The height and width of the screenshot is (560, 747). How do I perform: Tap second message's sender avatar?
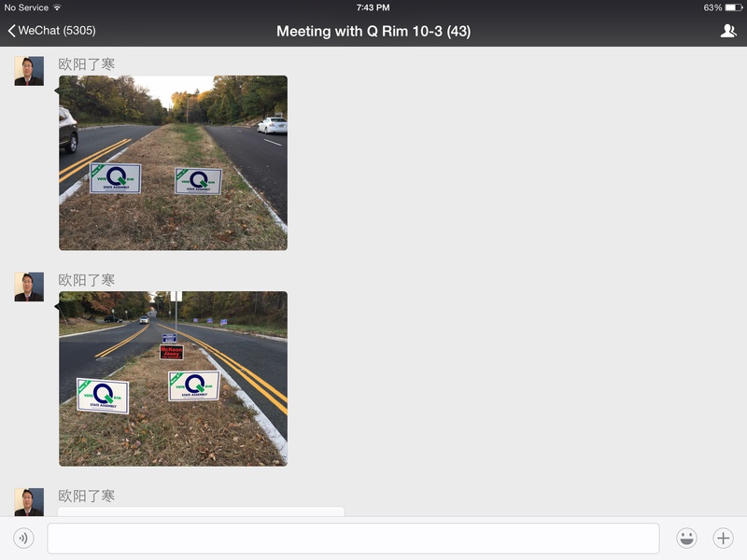(29, 287)
